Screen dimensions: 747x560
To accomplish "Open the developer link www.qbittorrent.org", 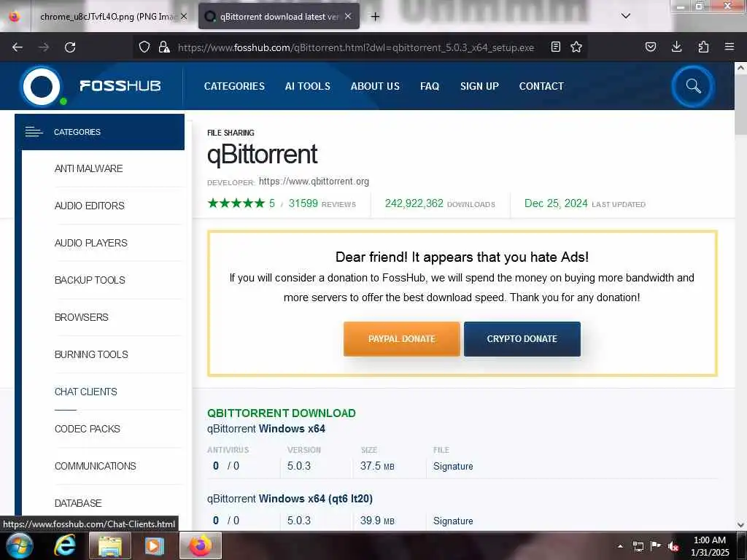I will pyautogui.click(x=314, y=182).
